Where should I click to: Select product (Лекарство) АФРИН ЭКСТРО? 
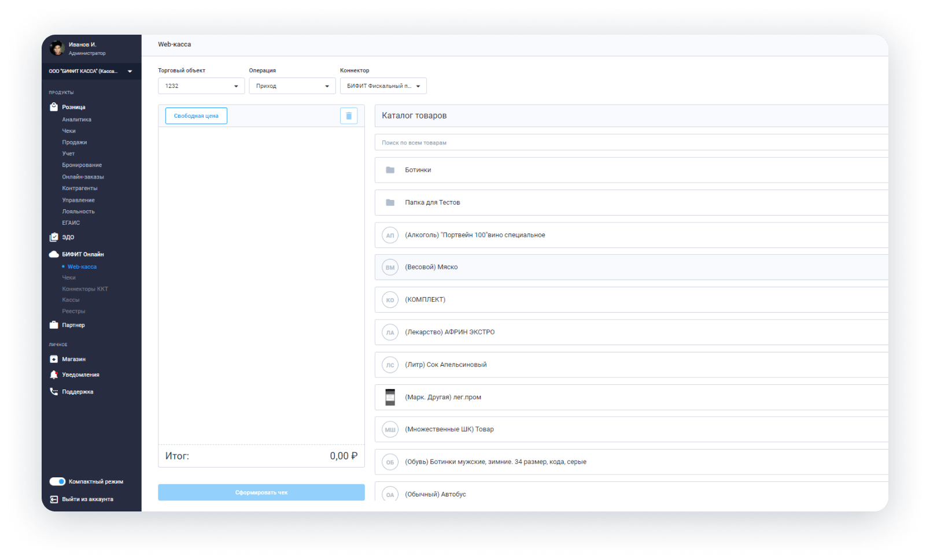(x=632, y=332)
